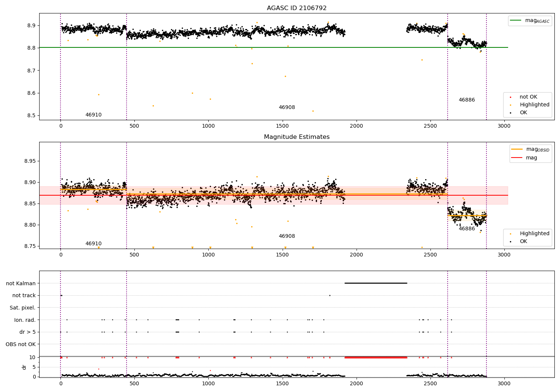Click 'OK' in the Magnitude Estimates legend
The image size is (560, 392).
pyautogui.click(x=523, y=242)
